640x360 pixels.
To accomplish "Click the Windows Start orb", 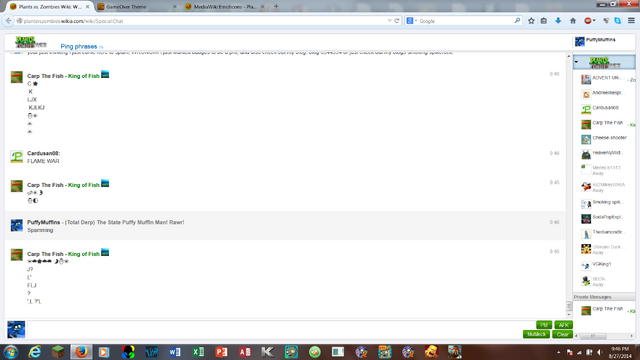I will click(11, 352).
